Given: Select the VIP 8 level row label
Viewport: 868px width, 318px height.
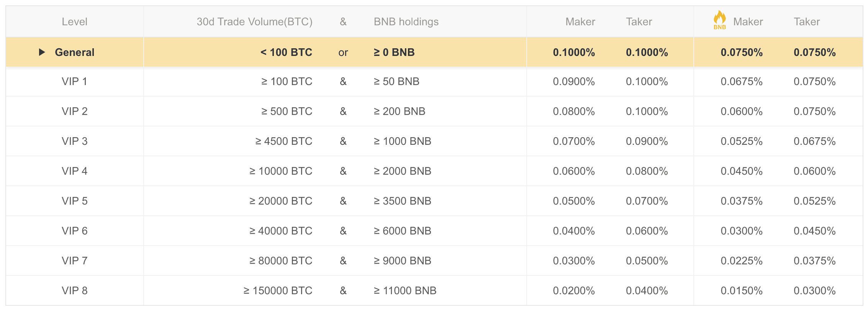Looking at the screenshot, I should pos(74,291).
